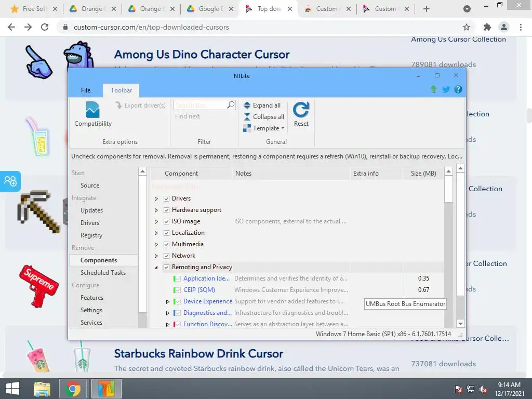Click the Reset circular arrow icon
The image size is (532, 399).
[301, 110]
